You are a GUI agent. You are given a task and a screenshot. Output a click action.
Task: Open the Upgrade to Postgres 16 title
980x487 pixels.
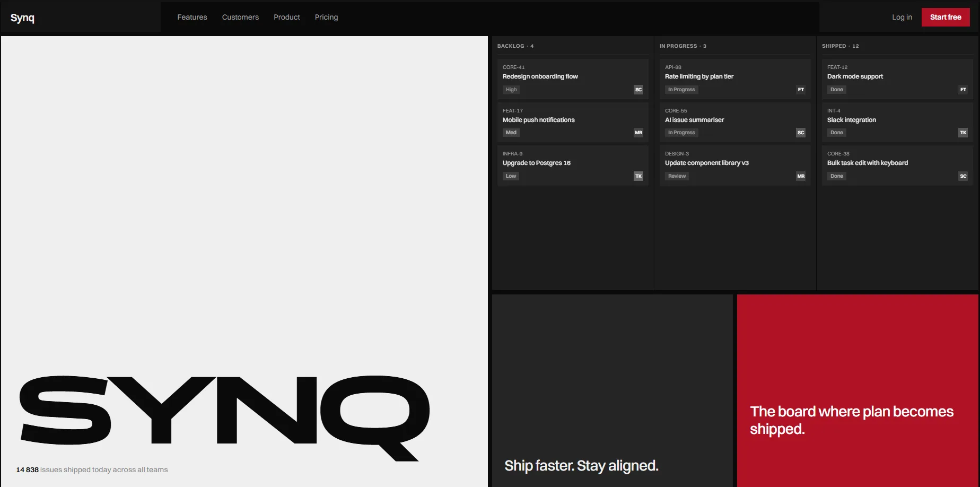tap(537, 163)
